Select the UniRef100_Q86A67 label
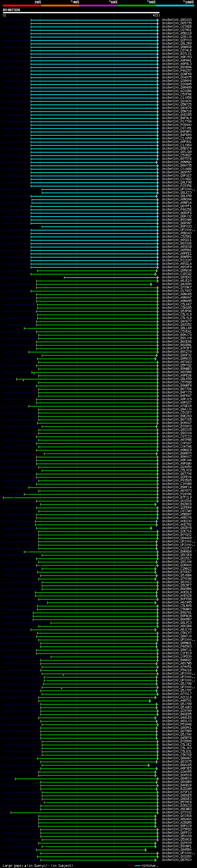197x868 pixels. [177, 758]
